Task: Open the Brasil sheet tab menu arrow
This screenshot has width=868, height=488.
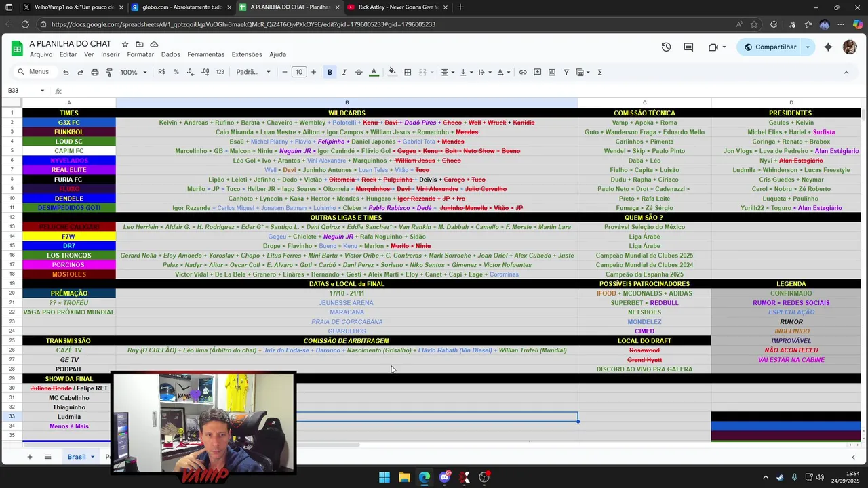Action: [92, 457]
